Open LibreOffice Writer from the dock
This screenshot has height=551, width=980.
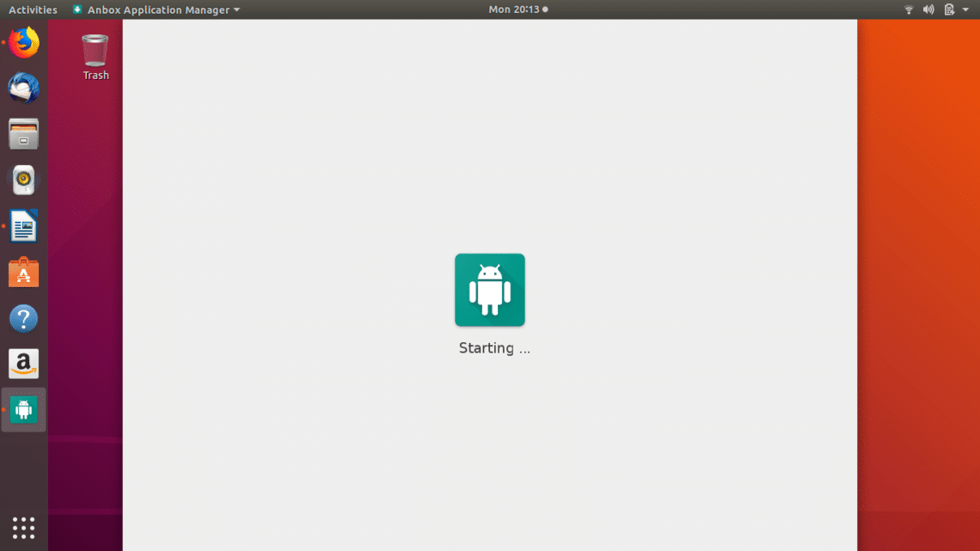24,227
